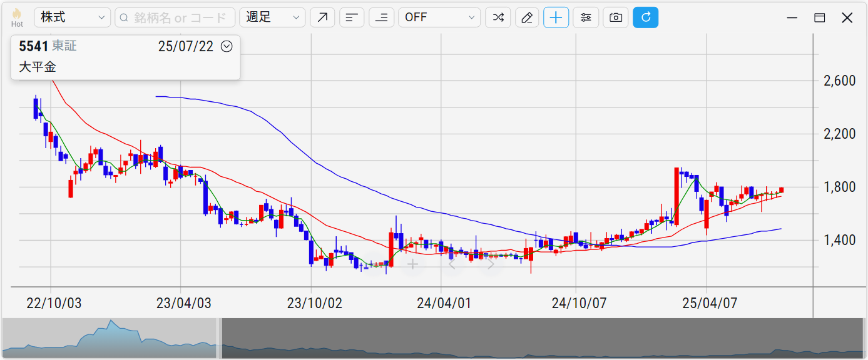Image resolution: width=868 pixels, height=360 pixels.
Task: Open the Hot flame ranking icon
Action: tap(17, 17)
